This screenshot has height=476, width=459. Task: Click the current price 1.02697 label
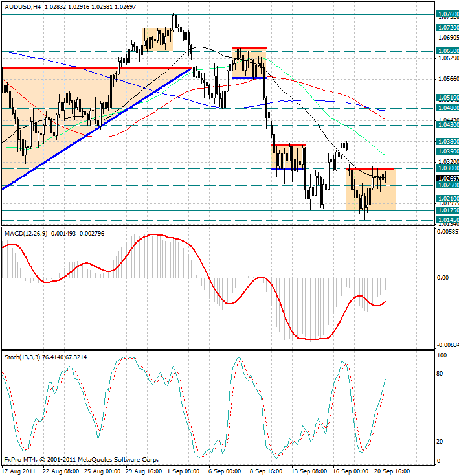coord(447,178)
